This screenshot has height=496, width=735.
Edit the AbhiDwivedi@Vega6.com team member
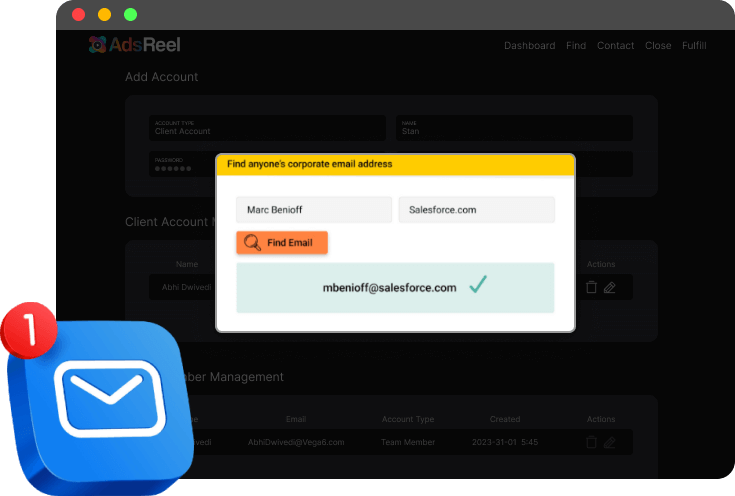coord(609,442)
